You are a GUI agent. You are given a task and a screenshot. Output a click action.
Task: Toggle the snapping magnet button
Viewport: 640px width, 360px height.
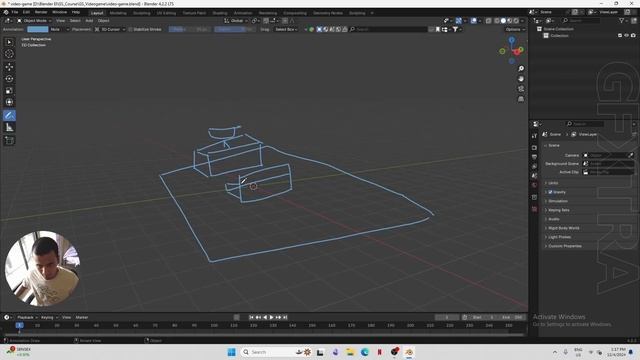(x=266, y=20)
